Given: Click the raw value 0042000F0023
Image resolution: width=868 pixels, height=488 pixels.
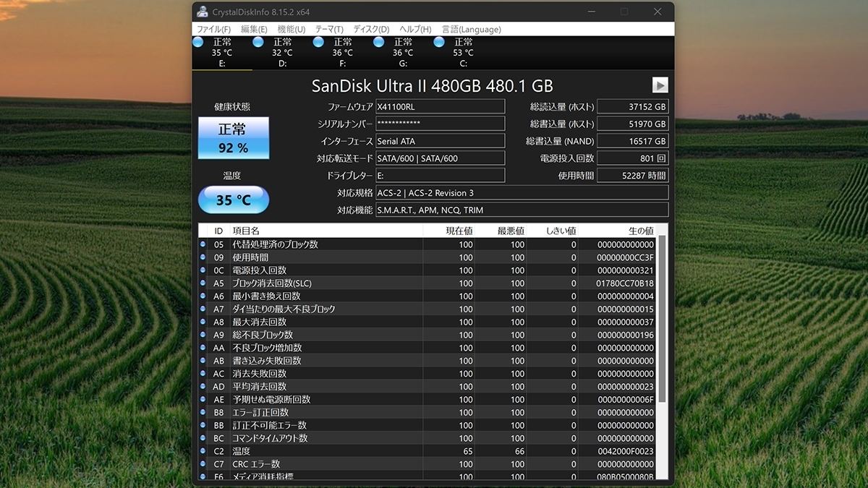Looking at the screenshot, I should click(x=625, y=451).
